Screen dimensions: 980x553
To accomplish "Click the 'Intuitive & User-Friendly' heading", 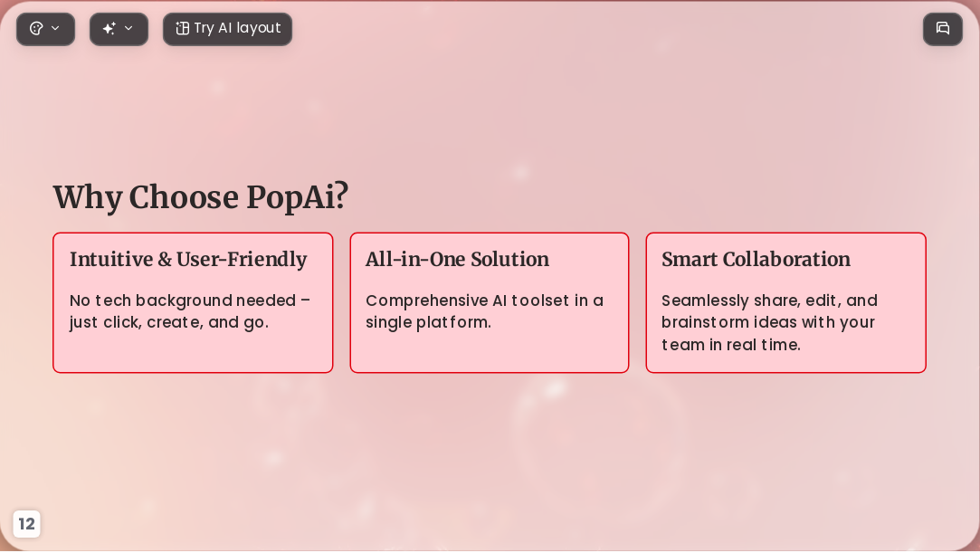I will [x=188, y=260].
